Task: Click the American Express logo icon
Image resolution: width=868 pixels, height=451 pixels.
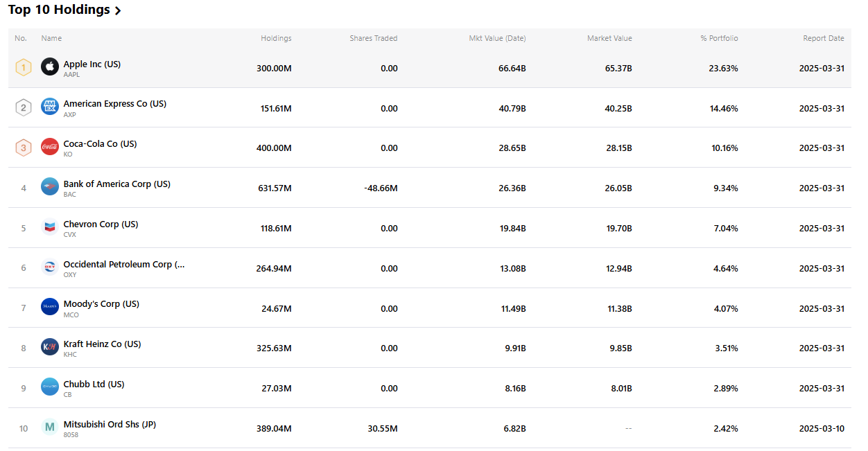Action: pyautogui.click(x=50, y=107)
